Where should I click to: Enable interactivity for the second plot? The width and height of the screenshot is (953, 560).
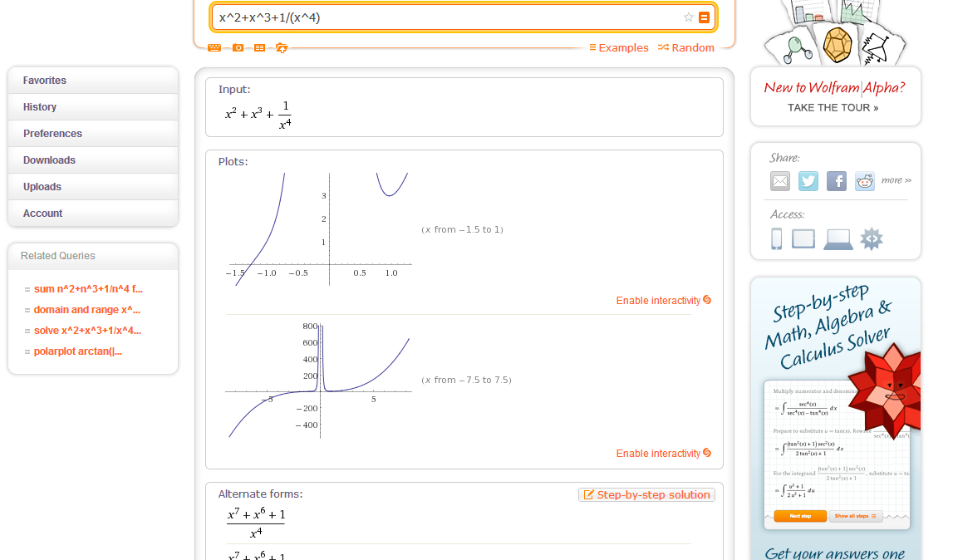click(x=664, y=453)
